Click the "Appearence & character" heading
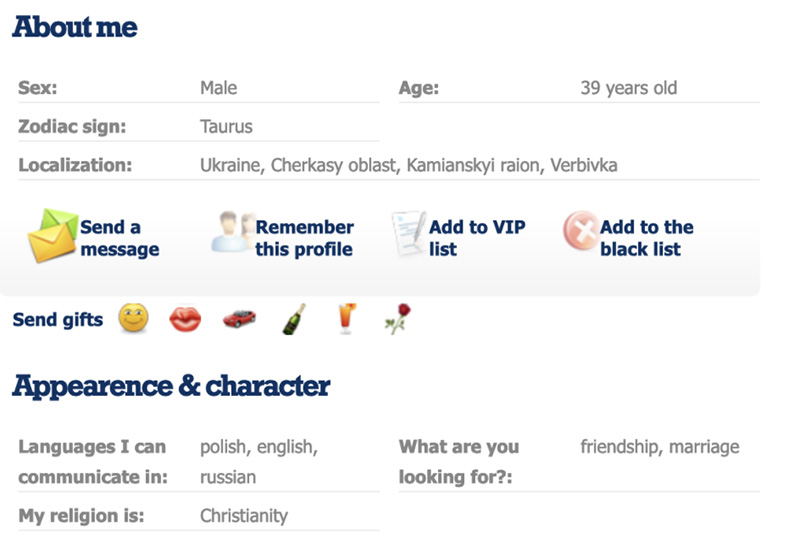The height and width of the screenshot is (551, 800). [x=171, y=386]
